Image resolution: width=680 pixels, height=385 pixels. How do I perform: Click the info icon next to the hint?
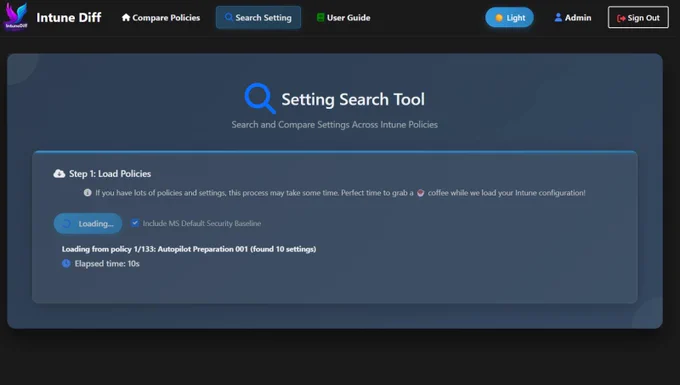[88, 192]
